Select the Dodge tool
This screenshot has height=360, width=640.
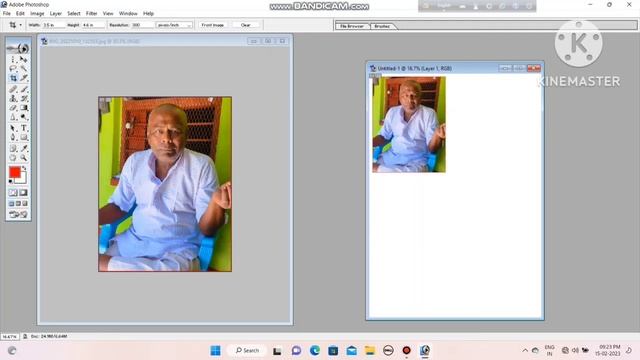tap(24, 117)
